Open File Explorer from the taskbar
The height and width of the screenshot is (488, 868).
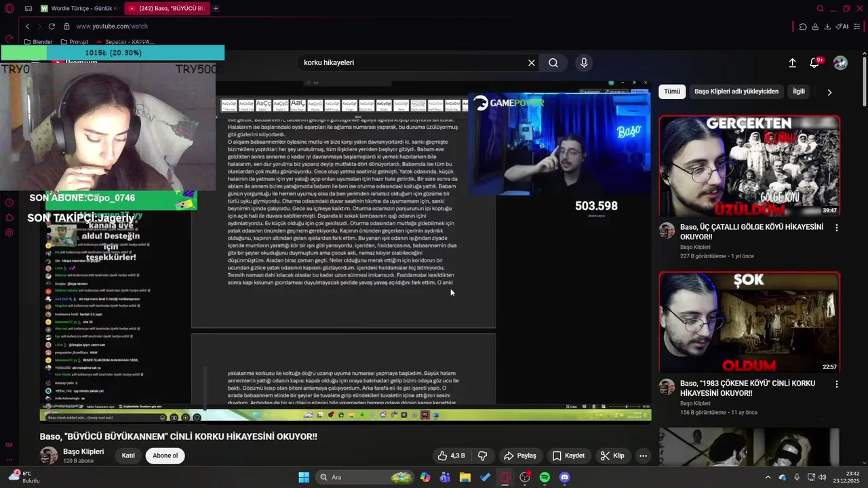(465, 477)
